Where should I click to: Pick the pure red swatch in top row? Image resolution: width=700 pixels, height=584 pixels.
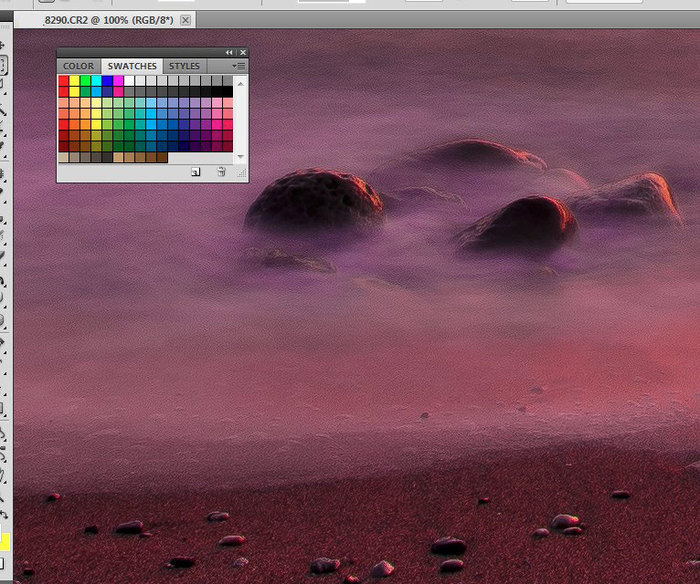(x=64, y=80)
